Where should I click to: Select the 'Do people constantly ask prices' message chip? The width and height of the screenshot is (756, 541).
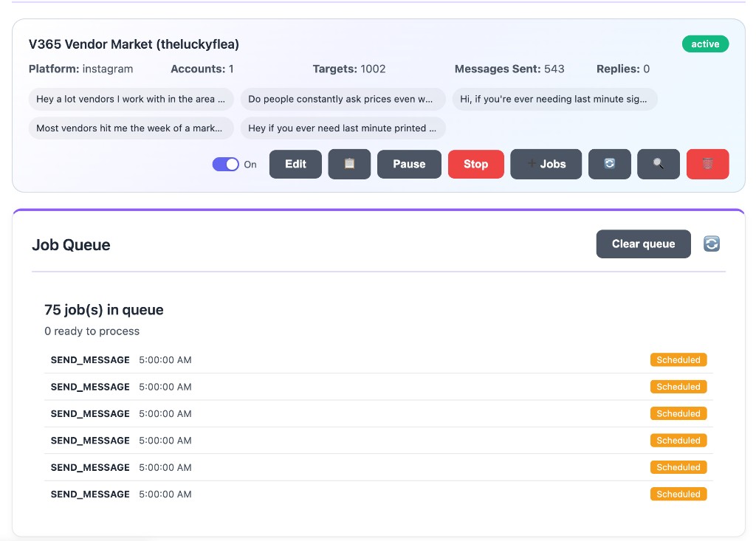tap(343, 99)
